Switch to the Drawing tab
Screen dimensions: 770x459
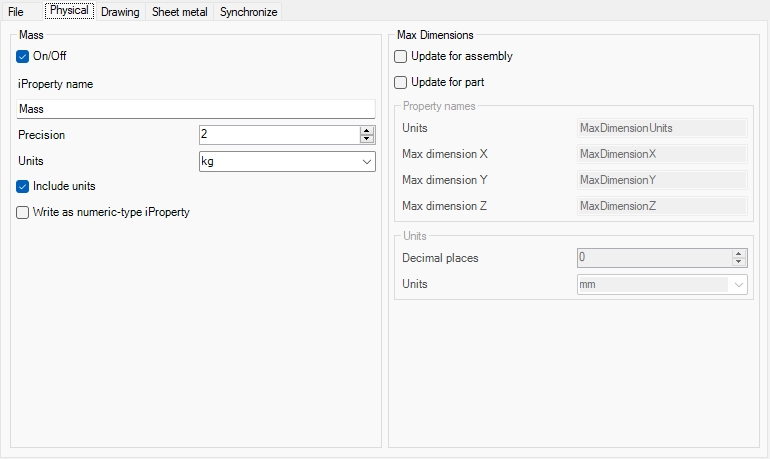(120, 12)
